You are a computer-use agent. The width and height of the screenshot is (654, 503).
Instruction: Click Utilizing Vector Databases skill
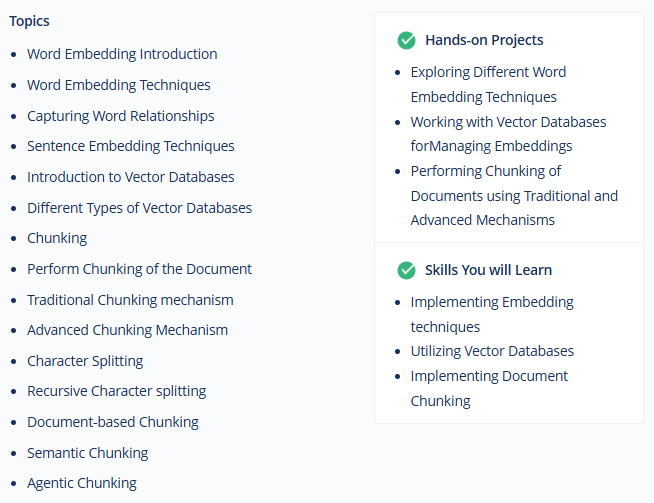[492, 351]
